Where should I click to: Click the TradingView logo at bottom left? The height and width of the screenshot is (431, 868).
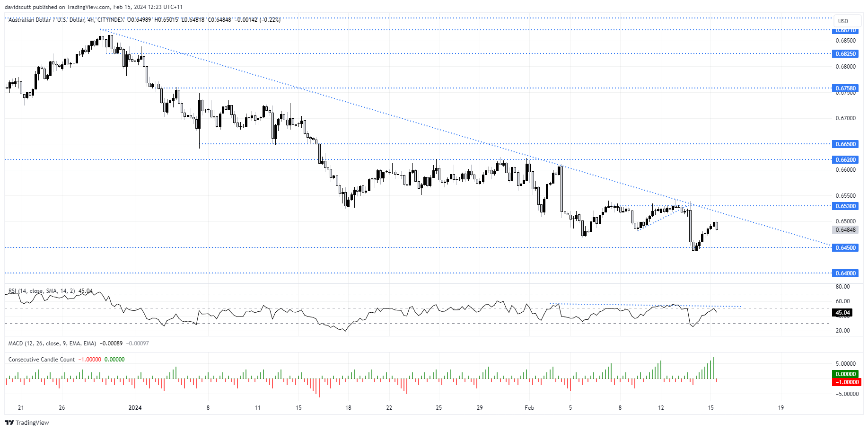coord(27,422)
